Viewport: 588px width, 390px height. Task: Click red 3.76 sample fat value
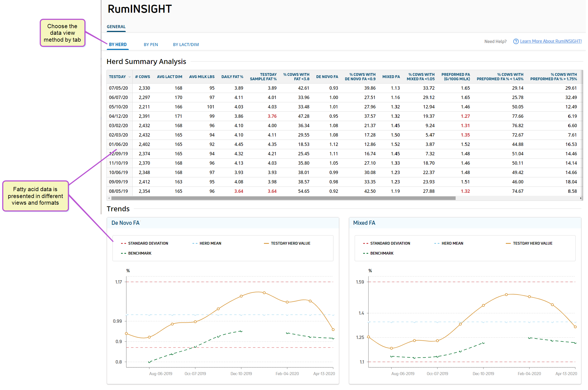pos(272,116)
